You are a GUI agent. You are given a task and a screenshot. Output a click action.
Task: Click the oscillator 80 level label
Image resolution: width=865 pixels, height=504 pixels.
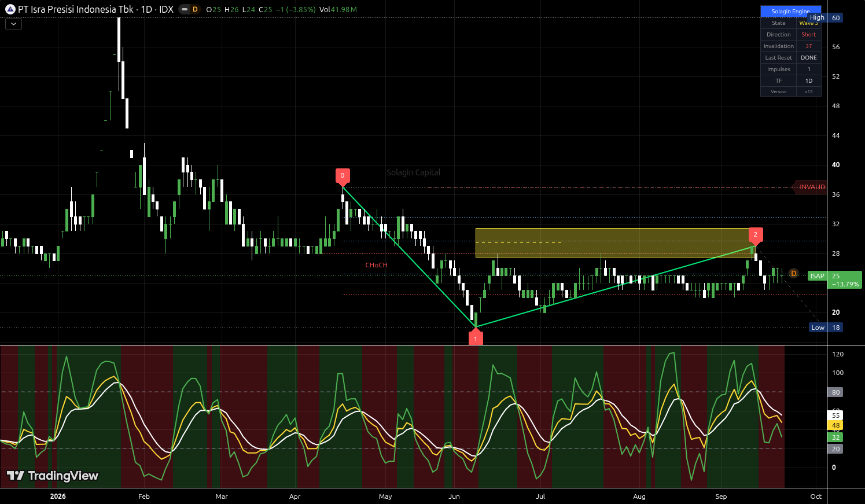[836, 392]
